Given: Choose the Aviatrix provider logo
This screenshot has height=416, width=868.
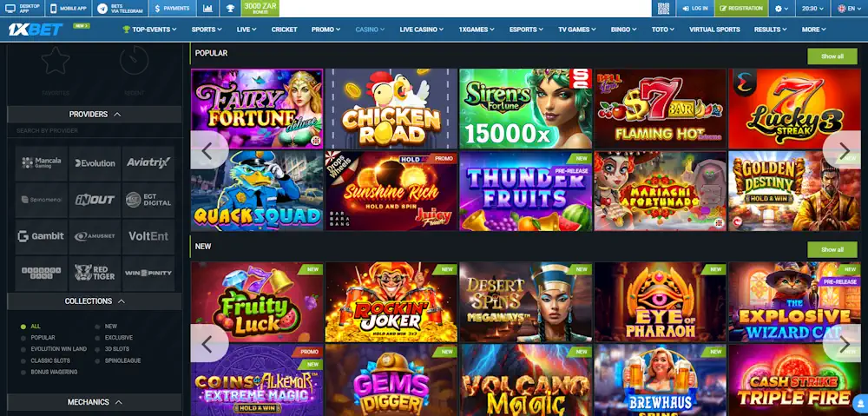Looking at the screenshot, I should [148, 163].
